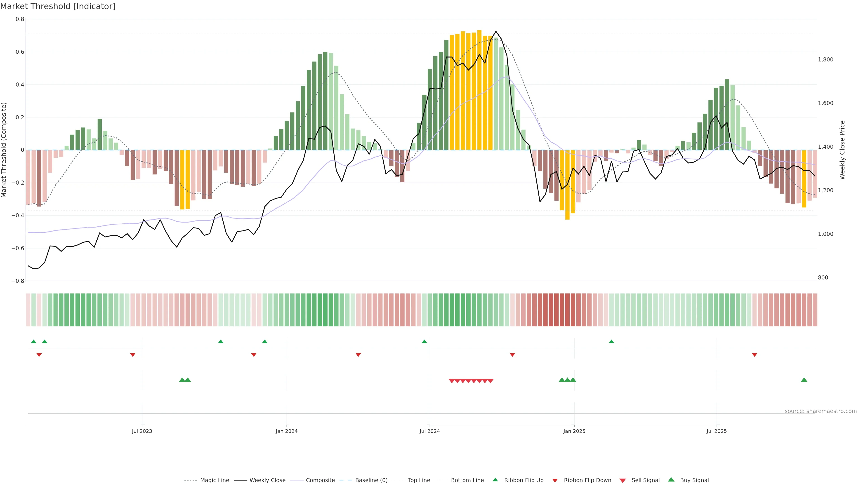868x488 pixels.
Task: Click the Jan 2024 x-axis label
Action: tap(286, 431)
